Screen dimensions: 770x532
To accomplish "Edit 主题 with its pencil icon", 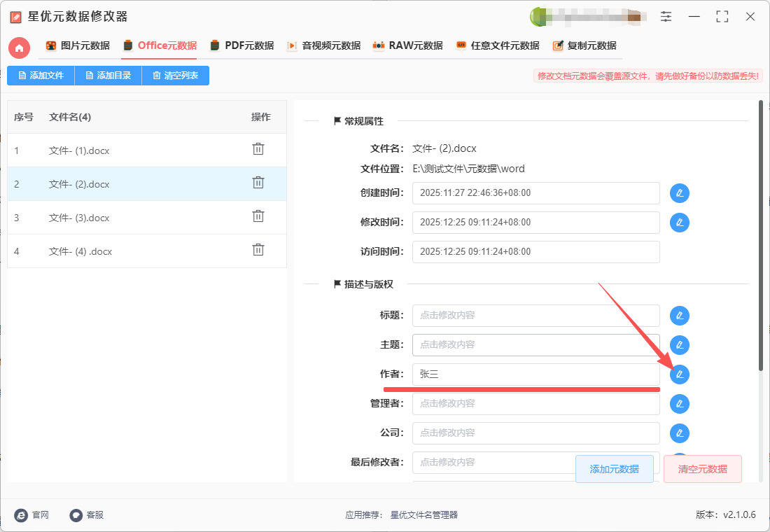I will pos(680,345).
